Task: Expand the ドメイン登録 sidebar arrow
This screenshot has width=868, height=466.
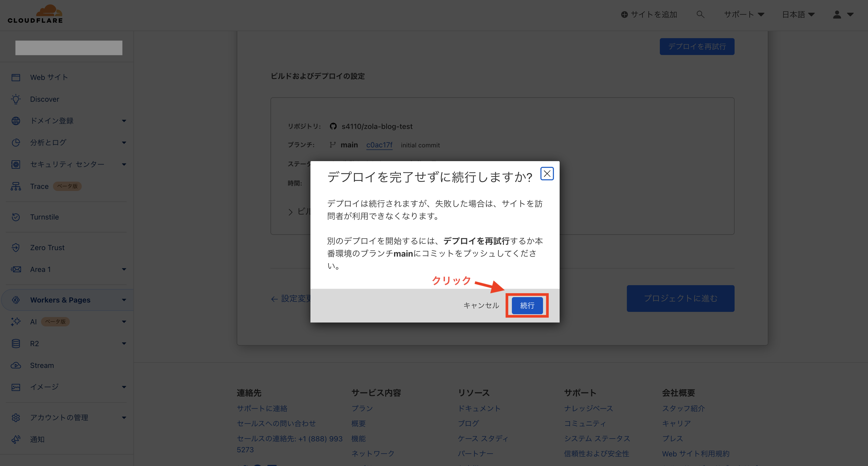Action: [x=124, y=121]
